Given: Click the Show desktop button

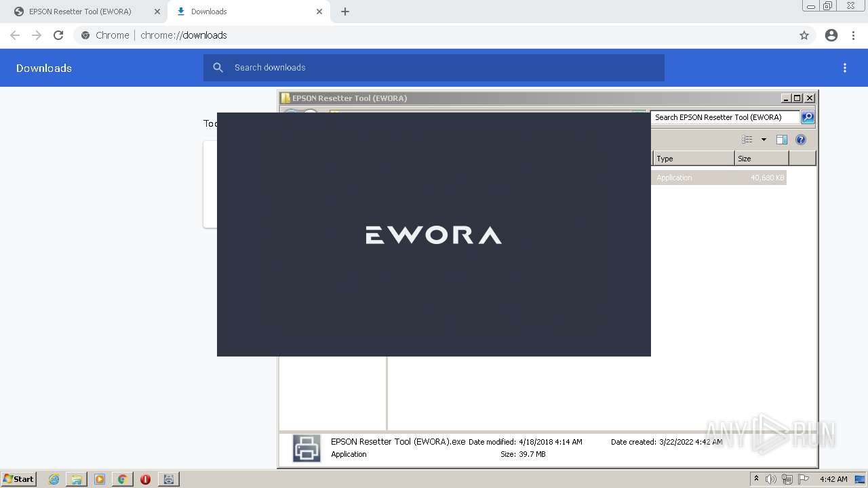Looking at the screenshot, I should coord(860,479).
